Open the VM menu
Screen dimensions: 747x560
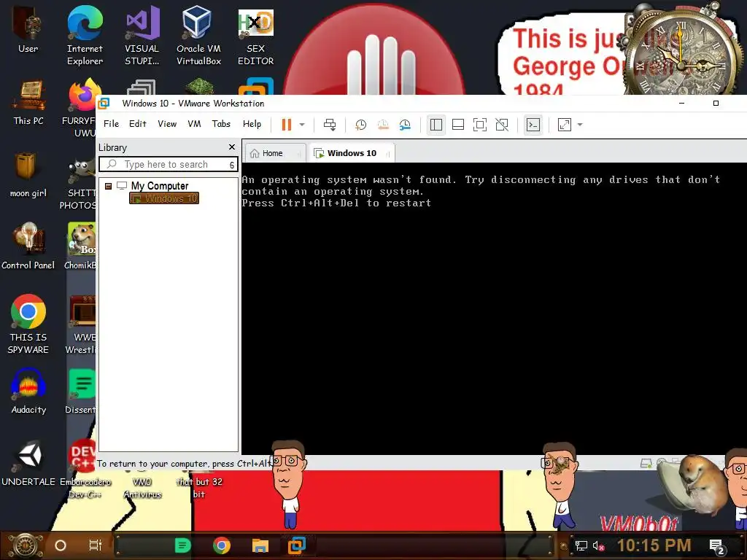point(194,124)
